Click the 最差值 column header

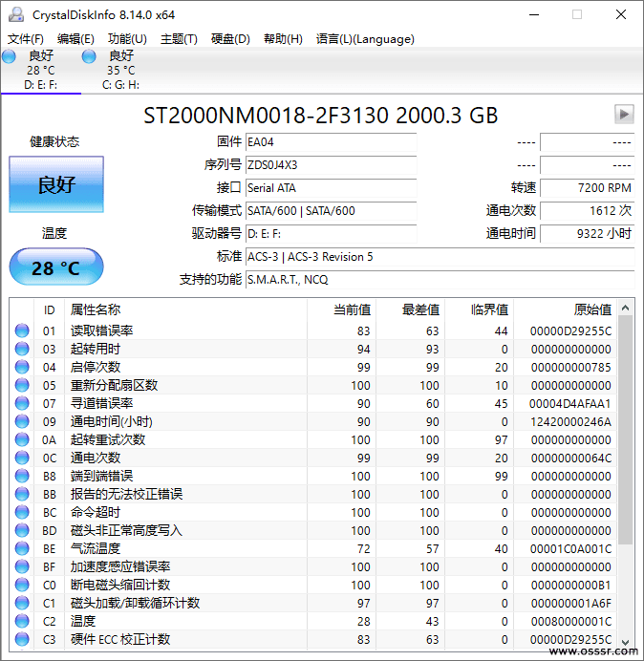410,309
